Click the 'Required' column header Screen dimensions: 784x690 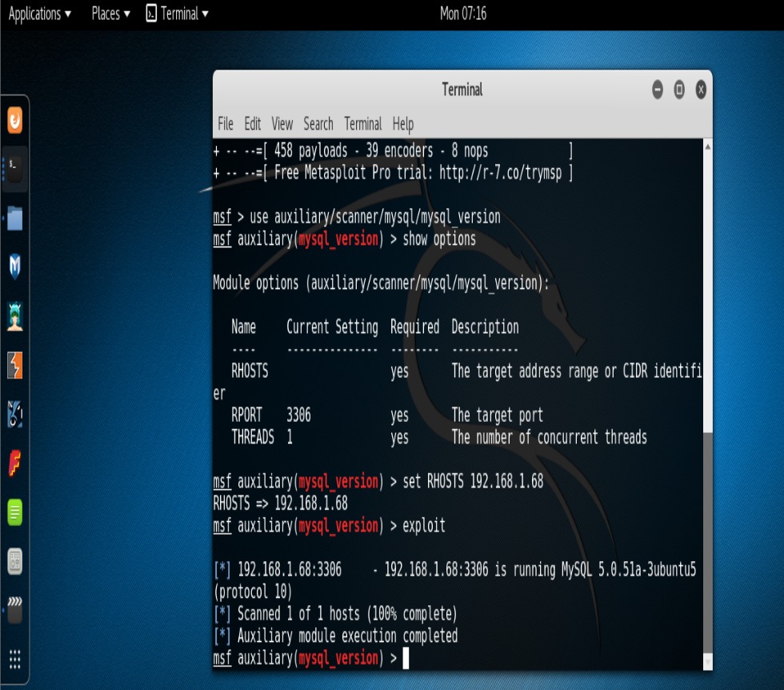414,327
